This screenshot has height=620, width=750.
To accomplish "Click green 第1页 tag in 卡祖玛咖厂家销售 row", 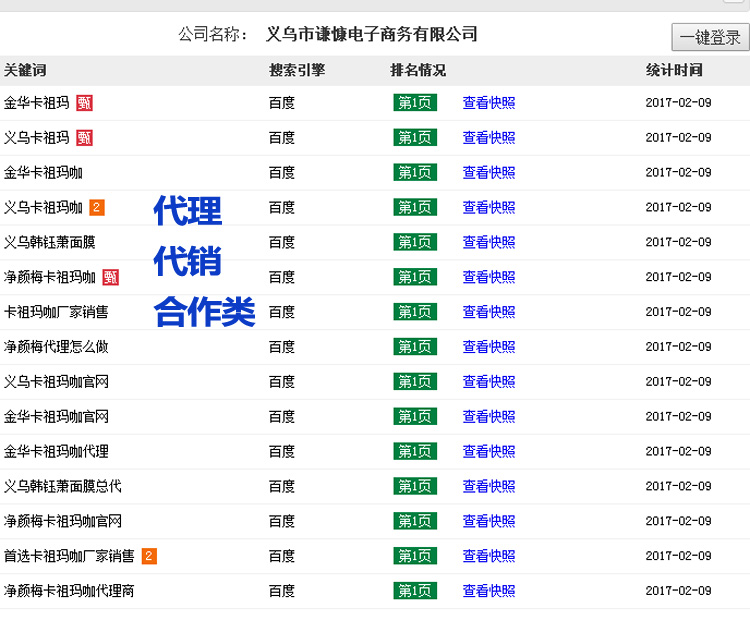I will (415, 312).
